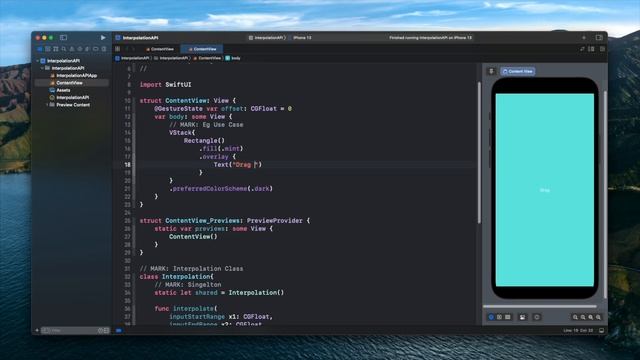
Task: Click the .preferredColorScheme(.dark) line
Action: (x=221, y=189)
